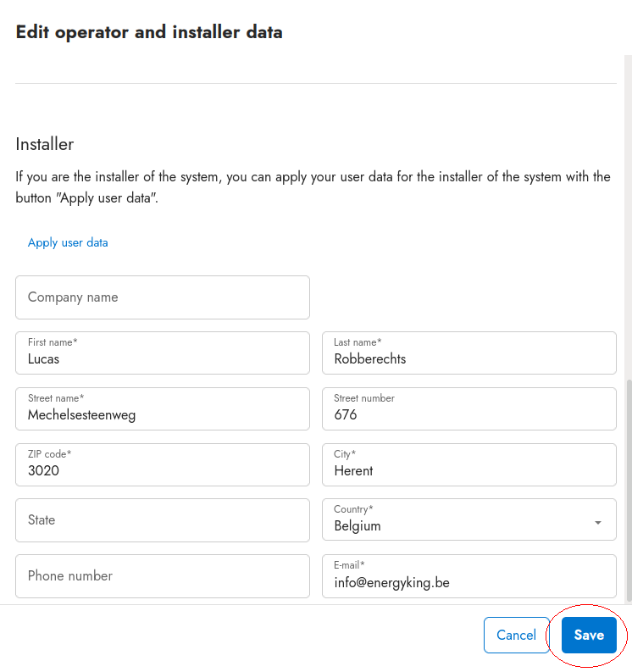Save the installer data
The height and width of the screenshot is (672, 632).
[x=589, y=635]
